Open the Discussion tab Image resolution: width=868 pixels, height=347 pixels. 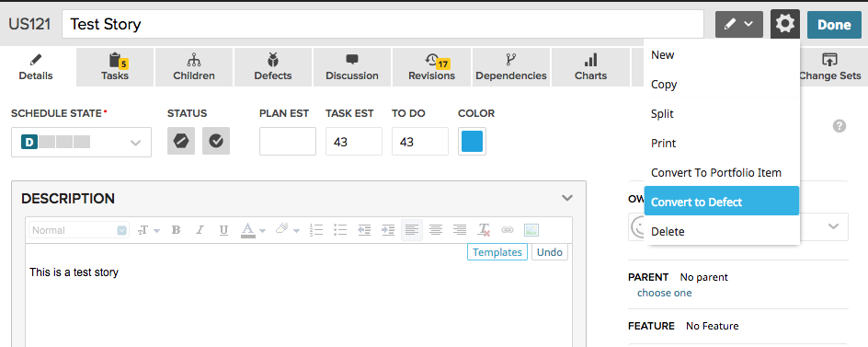coord(352,67)
